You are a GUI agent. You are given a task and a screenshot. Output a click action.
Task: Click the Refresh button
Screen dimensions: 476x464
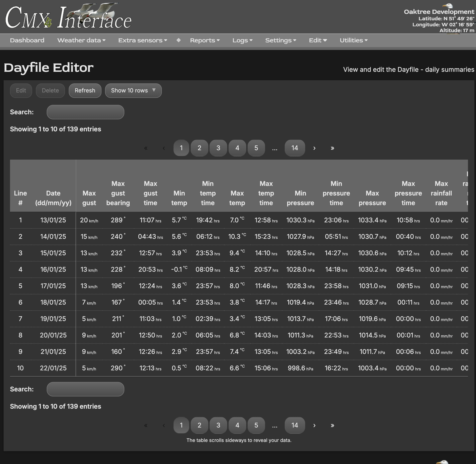[x=85, y=90]
